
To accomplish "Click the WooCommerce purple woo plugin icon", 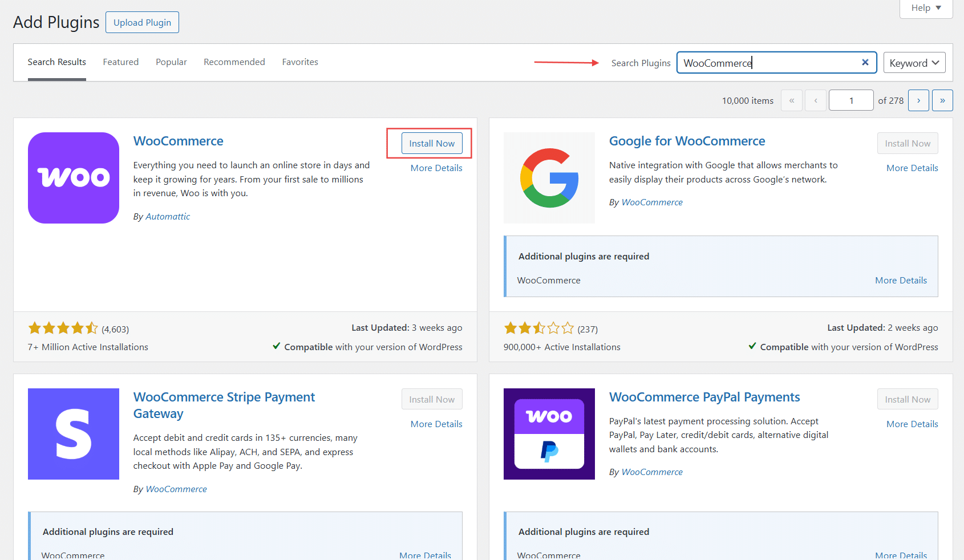I will coord(74,178).
